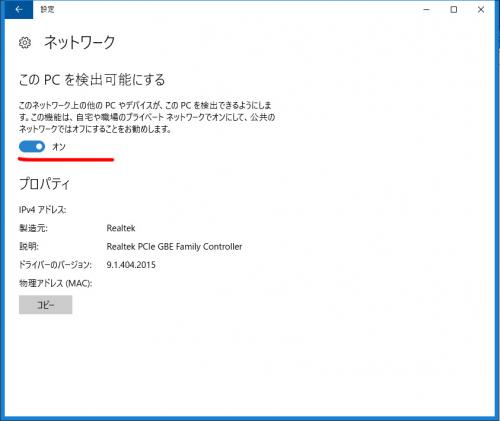Click the 物理アドレス (MAC) label
This screenshot has width=500, height=421.
pyautogui.click(x=55, y=283)
